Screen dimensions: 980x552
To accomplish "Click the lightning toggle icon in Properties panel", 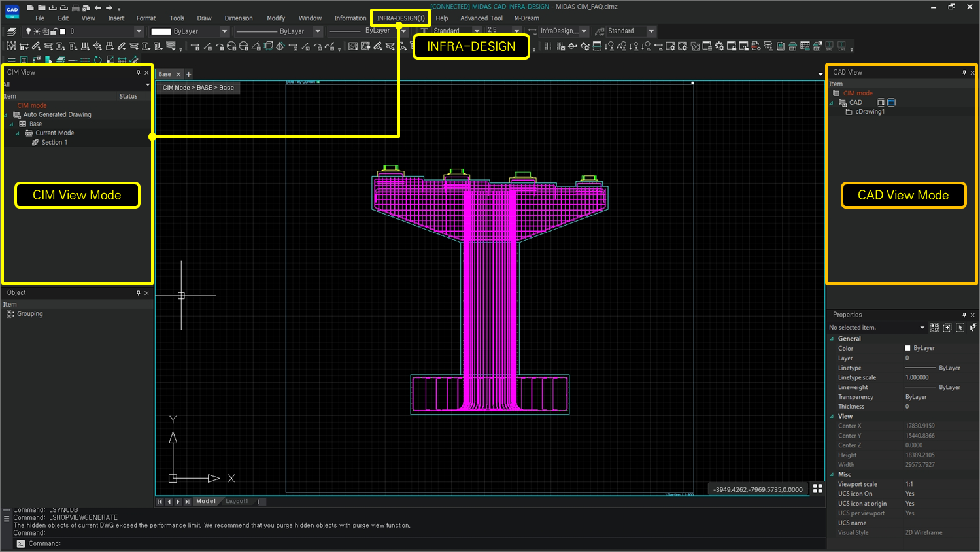I will tap(973, 328).
